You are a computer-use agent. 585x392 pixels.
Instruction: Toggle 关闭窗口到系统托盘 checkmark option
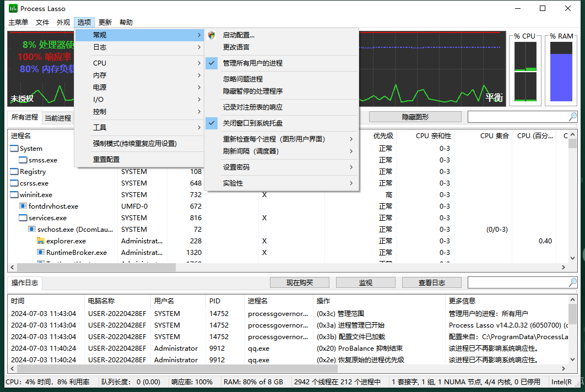pyautogui.click(x=281, y=123)
